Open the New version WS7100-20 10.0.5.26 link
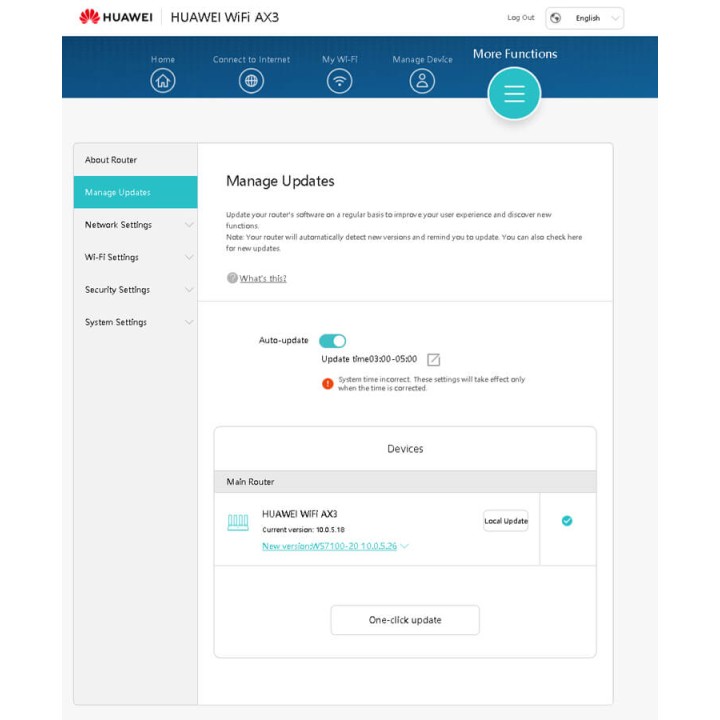Viewport: 720px width, 720px height. click(x=329, y=546)
